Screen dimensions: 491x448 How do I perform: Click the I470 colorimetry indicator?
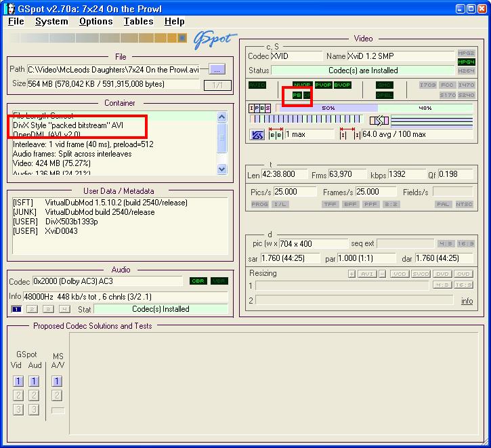click(x=466, y=85)
